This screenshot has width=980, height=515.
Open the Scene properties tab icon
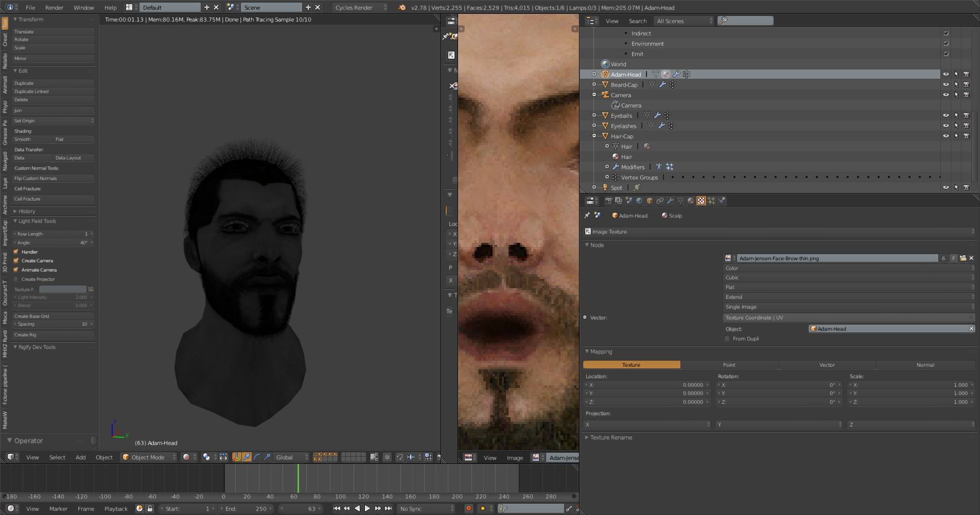pos(629,201)
